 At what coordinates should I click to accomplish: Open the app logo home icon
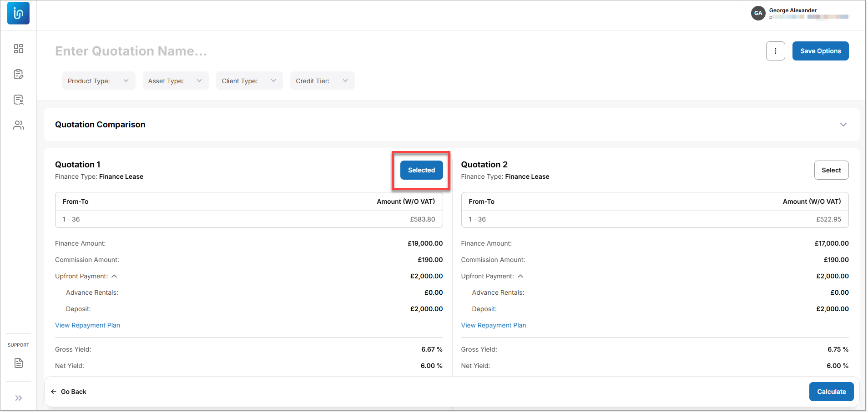(x=18, y=13)
